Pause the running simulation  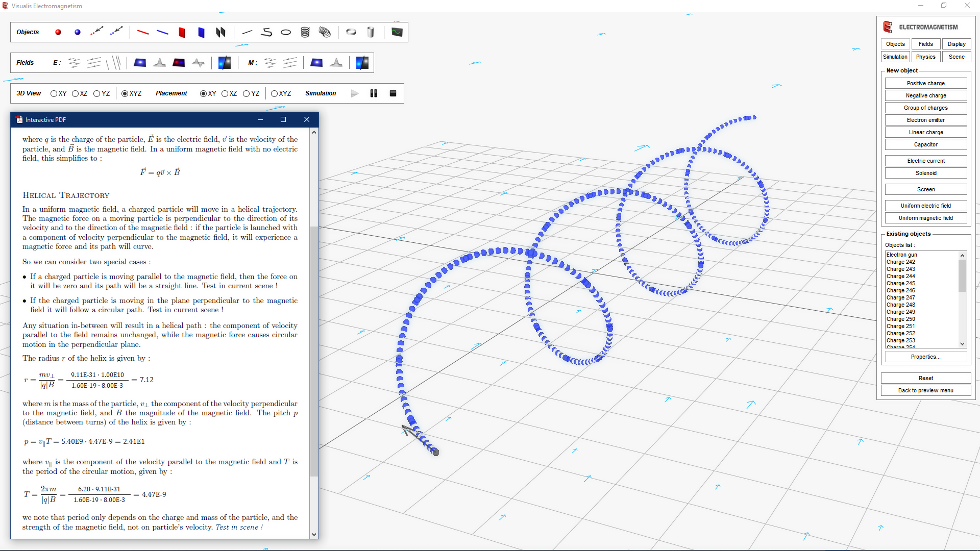click(x=374, y=93)
